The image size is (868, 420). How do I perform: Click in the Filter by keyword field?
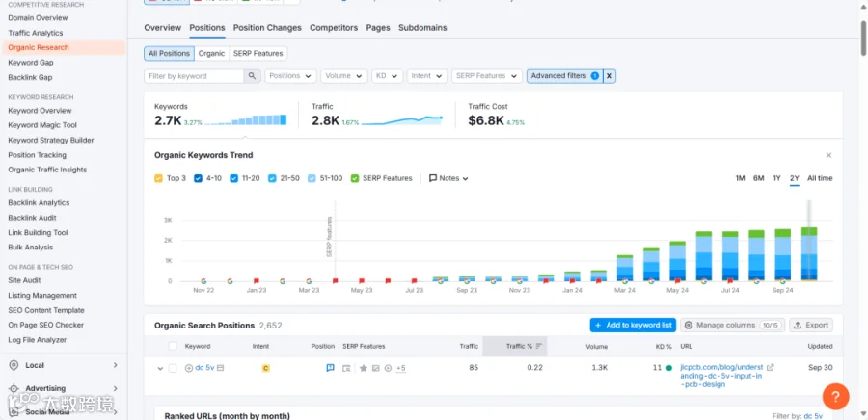[194, 76]
